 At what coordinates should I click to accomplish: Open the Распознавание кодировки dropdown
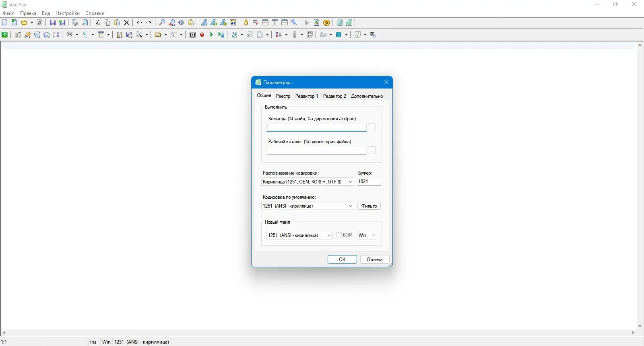pos(350,182)
